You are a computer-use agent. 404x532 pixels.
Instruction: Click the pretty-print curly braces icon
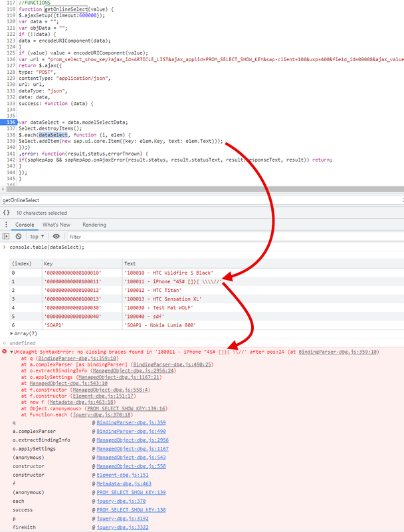click(6, 213)
